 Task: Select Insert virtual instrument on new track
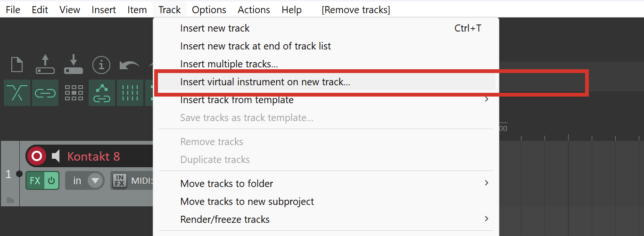(265, 82)
